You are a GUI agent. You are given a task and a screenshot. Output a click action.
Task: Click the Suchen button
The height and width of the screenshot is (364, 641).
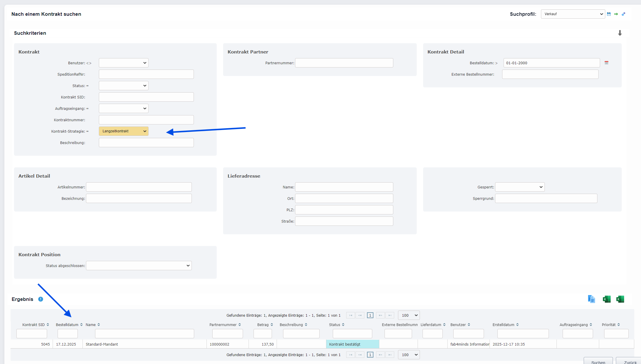pos(598,362)
